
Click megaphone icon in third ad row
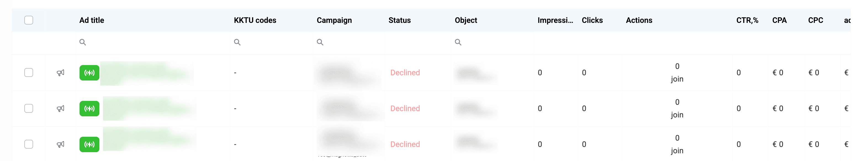[x=61, y=144]
